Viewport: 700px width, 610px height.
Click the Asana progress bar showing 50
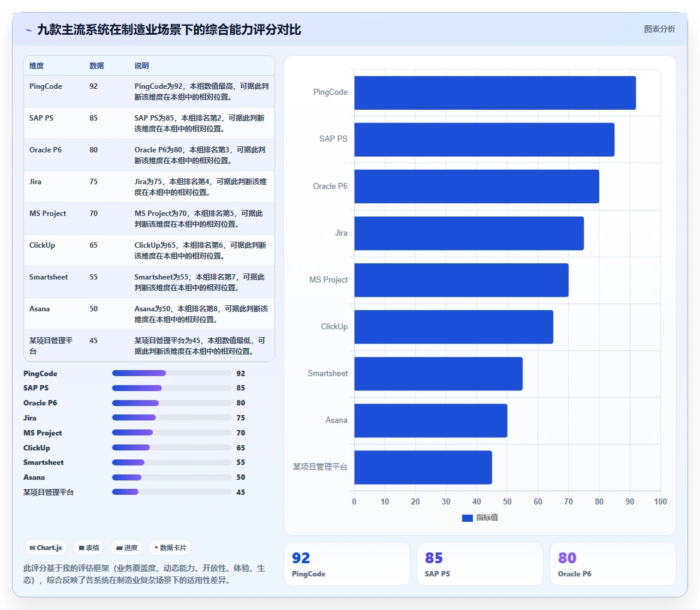click(x=172, y=477)
